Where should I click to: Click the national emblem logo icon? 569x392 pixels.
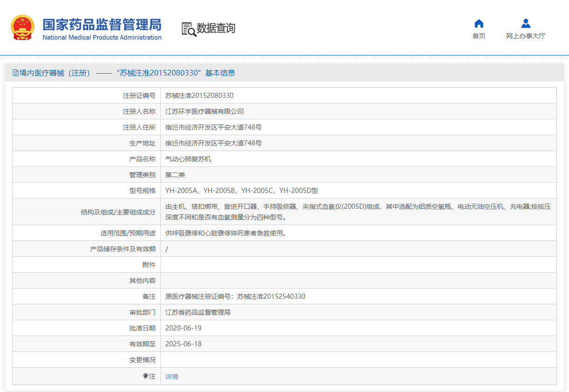click(22, 28)
